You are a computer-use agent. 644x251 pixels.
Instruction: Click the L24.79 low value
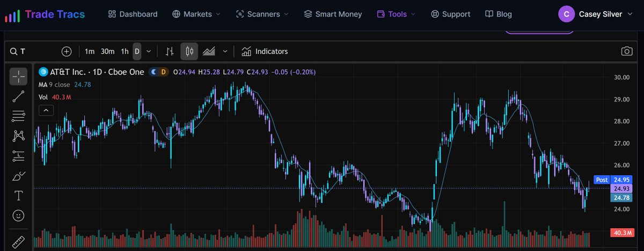click(x=235, y=72)
